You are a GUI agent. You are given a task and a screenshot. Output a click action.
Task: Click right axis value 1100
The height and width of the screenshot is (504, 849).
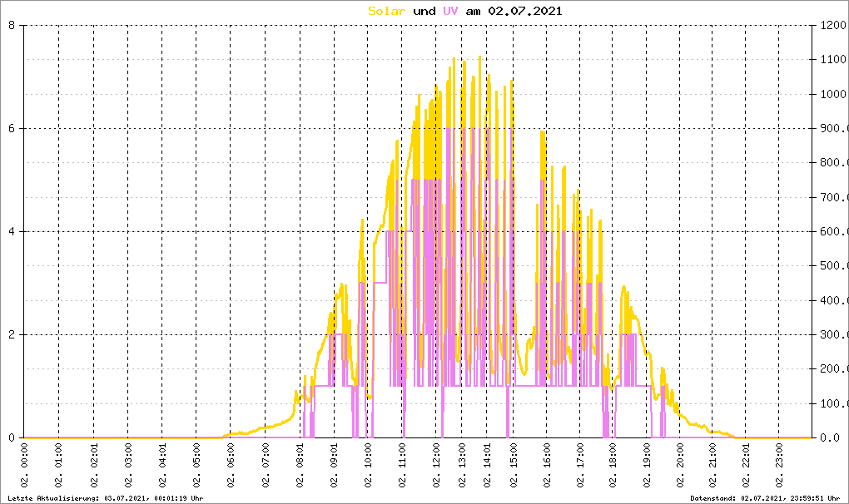pos(834,60)
